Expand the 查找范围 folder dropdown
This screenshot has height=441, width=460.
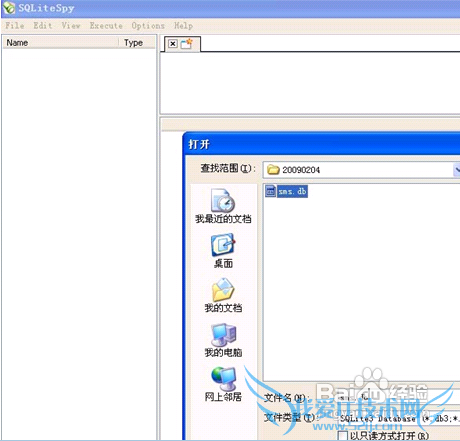point(456,170)
